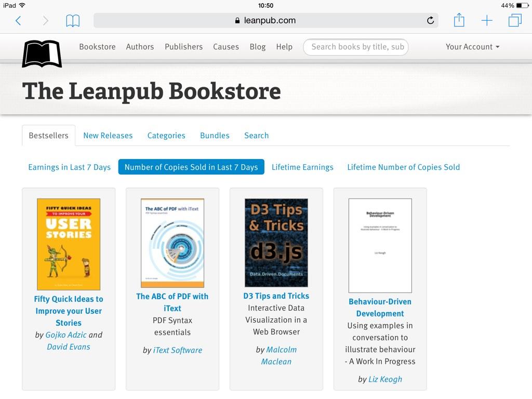The image size is (532, 399).
Task: Open the Safari share sheet icon
Action: [x=459, y=20]
